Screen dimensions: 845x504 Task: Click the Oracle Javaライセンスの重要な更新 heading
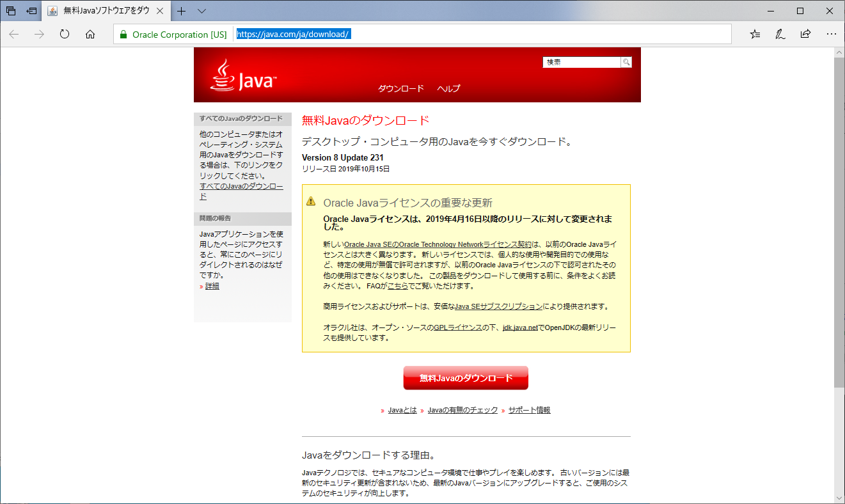[408, 203]
